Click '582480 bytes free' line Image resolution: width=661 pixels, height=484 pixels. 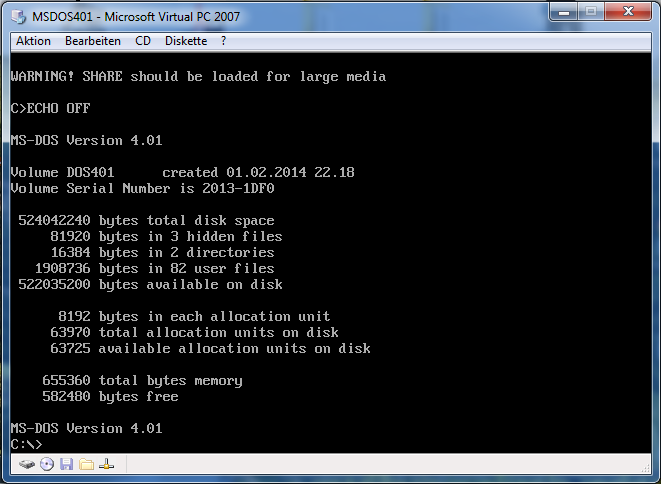pos(110,397)
